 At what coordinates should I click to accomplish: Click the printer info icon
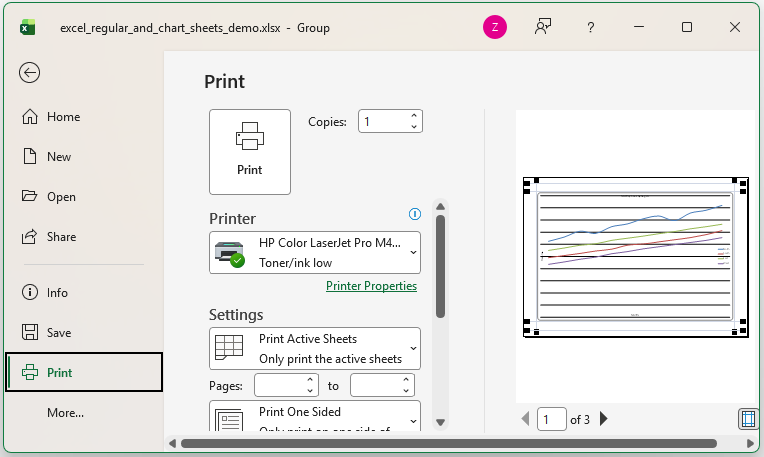pyautogui.click(x=415, y=214)
